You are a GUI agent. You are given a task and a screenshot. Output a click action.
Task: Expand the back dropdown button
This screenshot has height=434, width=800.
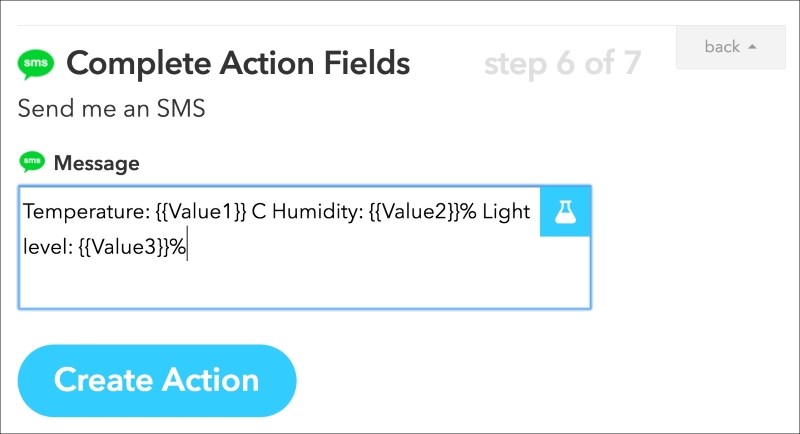tap(731, 47)
